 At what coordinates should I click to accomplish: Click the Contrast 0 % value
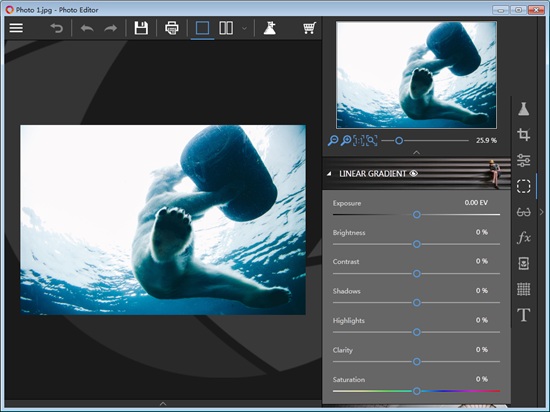point(482,261)
